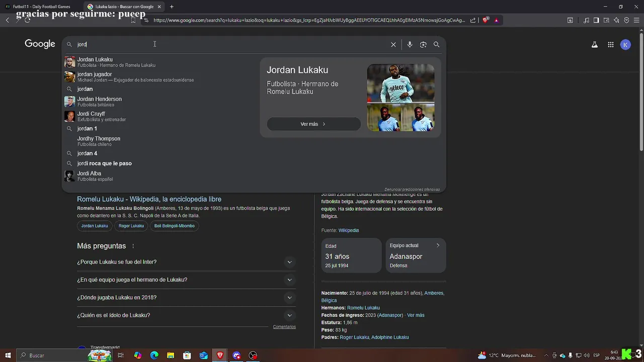Close the lukaku lazio search tab
The image size is (644, 362).
tap(159, 7)
